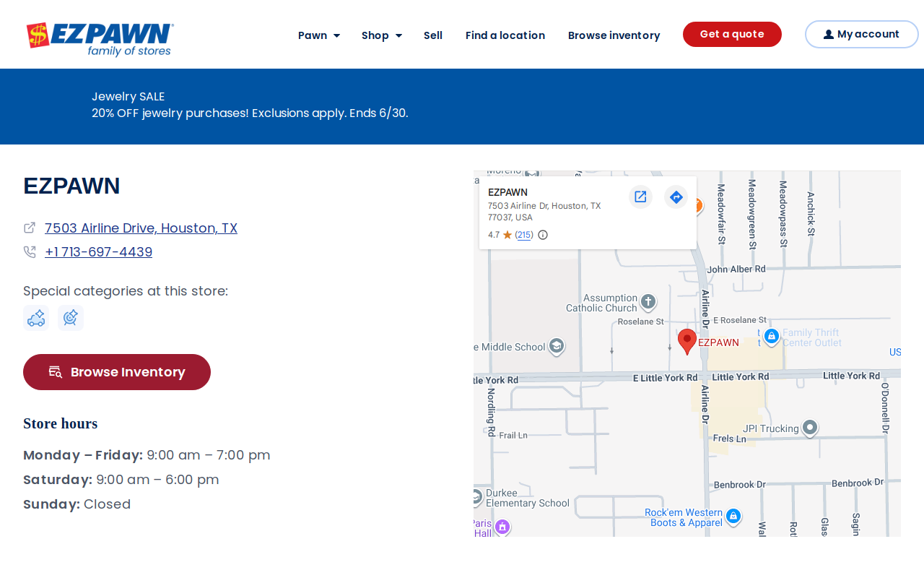Screen dimensions: 924x578
Task: Go to Find a location
Action: 505,35
